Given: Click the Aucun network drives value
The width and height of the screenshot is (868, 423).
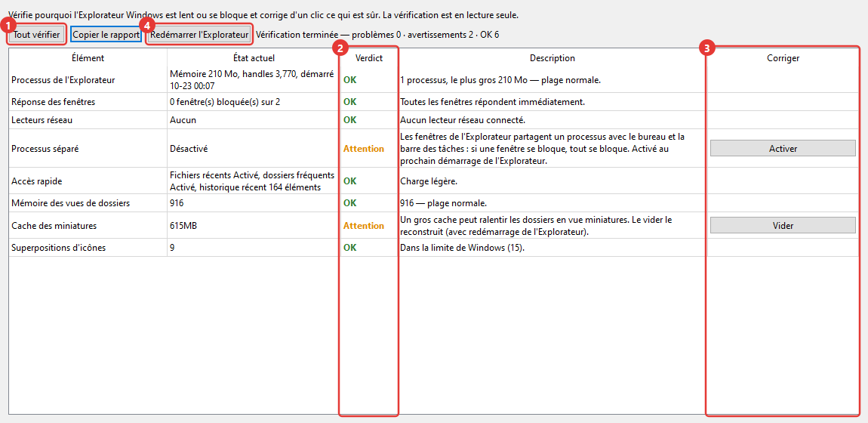Looking at the screenshot, I should pyautogui.click(x=183, y=120).
